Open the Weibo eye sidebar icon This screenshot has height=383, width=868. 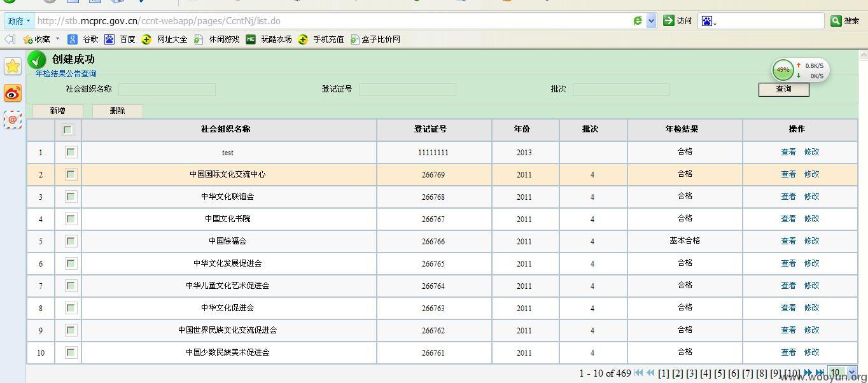click(x=13, y=94)
